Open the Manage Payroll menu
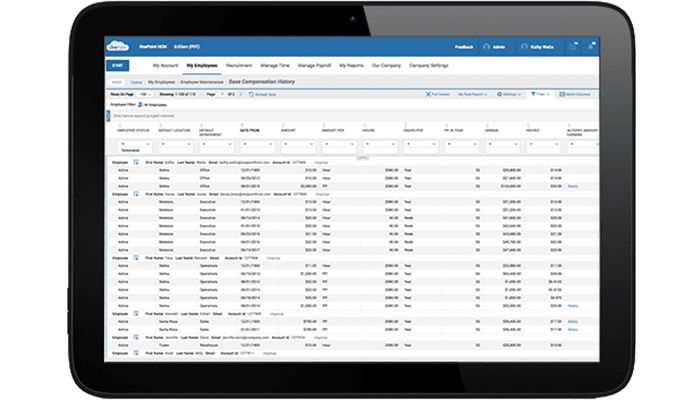700x400 pixels. coord(314,66)
